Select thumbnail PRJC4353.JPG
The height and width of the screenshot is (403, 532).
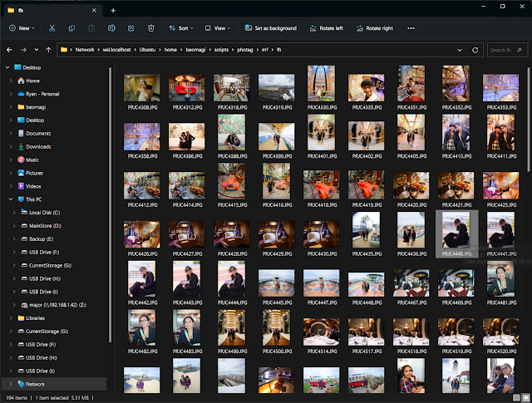coord(500,88)
